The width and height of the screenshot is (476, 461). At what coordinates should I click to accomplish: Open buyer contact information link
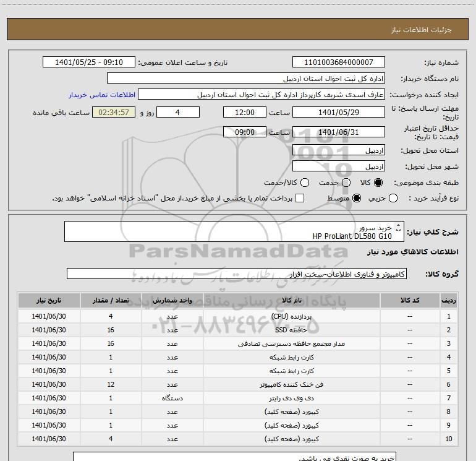click(x=102, y=95)
